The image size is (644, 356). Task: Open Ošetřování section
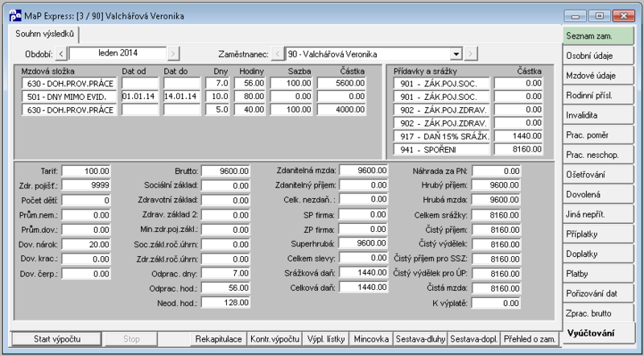(598, 175)
